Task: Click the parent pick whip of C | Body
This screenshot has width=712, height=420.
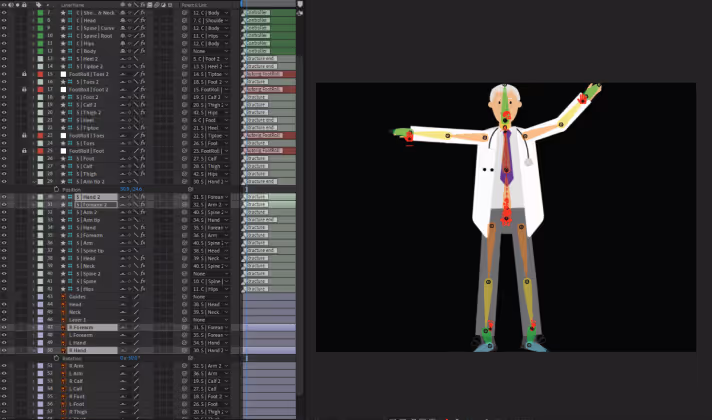Action: (x=184, y=51)
